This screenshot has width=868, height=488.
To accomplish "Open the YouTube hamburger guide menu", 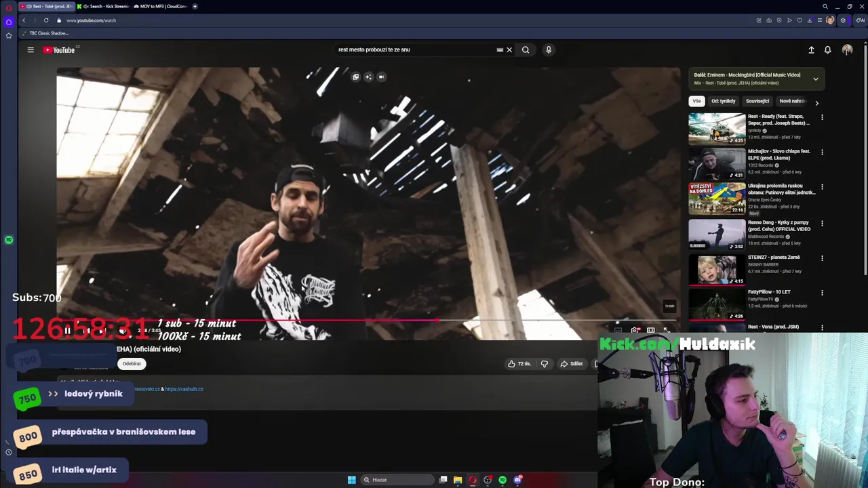I will 31,49.
